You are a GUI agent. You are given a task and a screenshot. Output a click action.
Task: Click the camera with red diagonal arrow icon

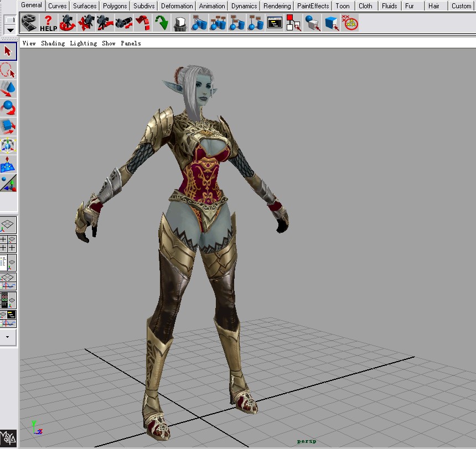pyautogui.click(x=105, y=23)
